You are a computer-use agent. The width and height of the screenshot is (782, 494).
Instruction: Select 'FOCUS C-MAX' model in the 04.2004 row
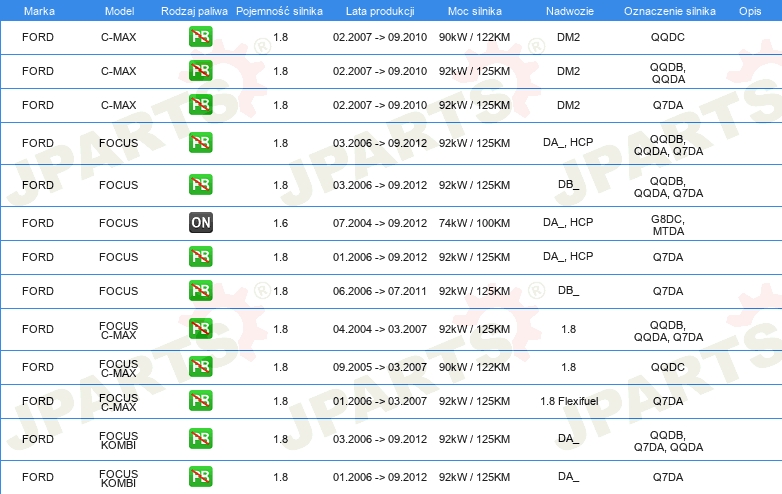118,330
